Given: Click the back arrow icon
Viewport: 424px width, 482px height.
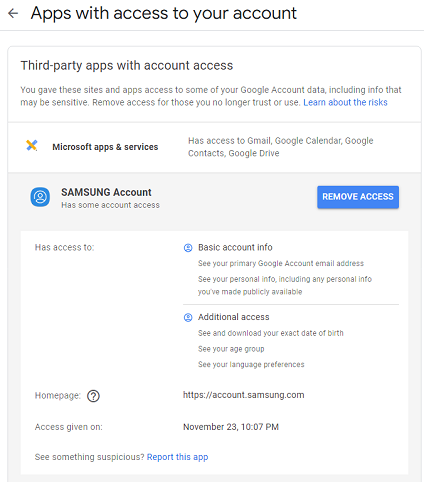Looking at the screenshot, I should pos(13,13).
